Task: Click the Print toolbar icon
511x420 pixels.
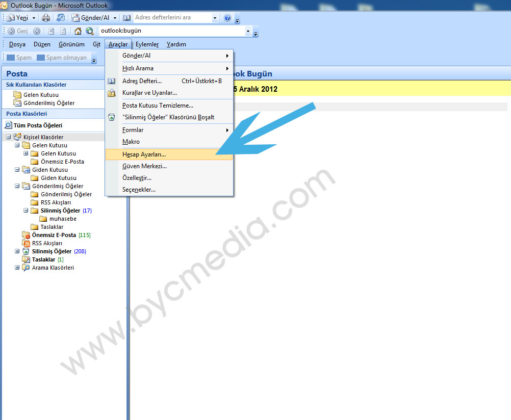Action: click(x=46, y=18)
